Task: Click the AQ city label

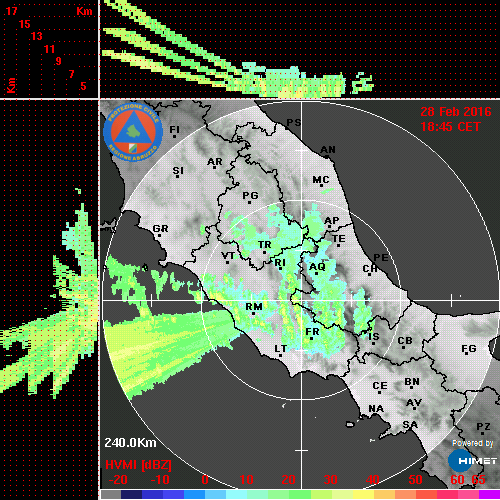Action: (x=317, y=267)
